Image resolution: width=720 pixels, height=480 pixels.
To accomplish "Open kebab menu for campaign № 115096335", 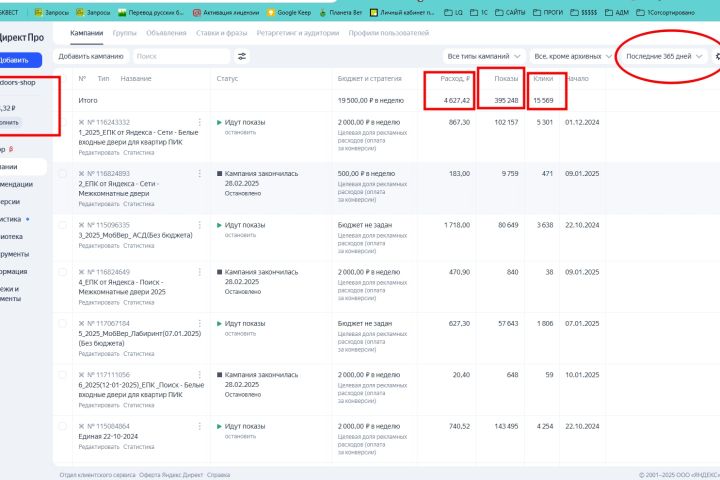I will coord(199,225).
